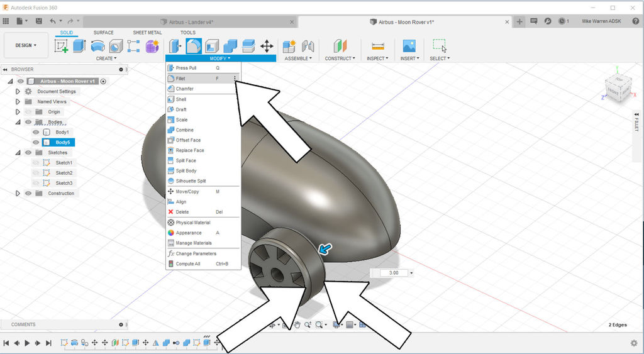Expand the Document Settings node

[18, 91]
